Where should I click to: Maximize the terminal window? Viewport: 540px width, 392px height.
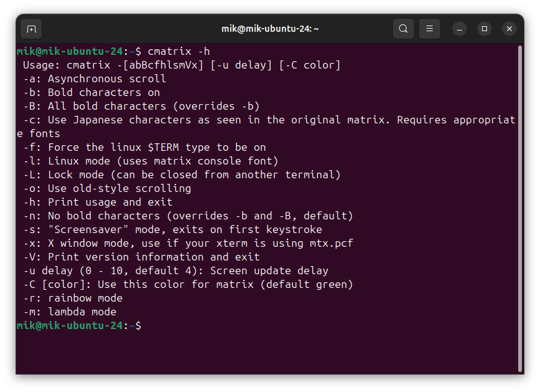coord(485,29)
